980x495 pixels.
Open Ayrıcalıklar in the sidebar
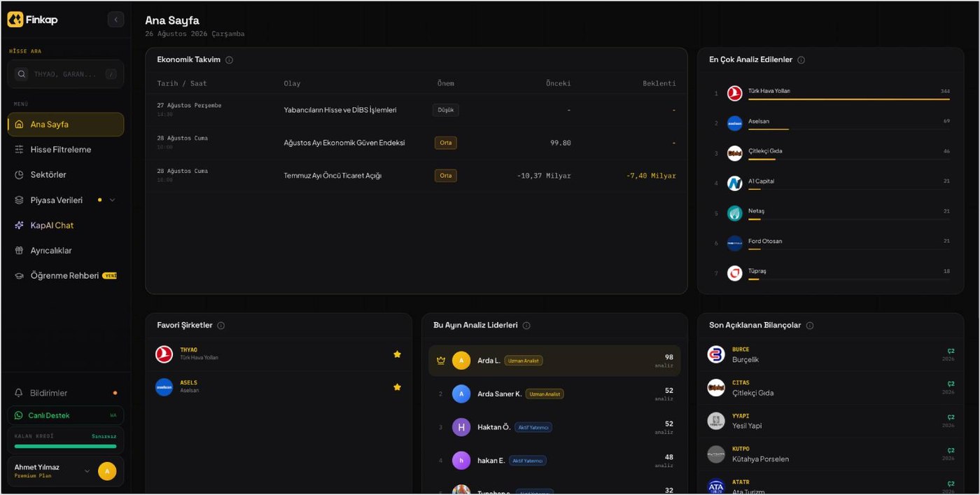click(66, 251)
